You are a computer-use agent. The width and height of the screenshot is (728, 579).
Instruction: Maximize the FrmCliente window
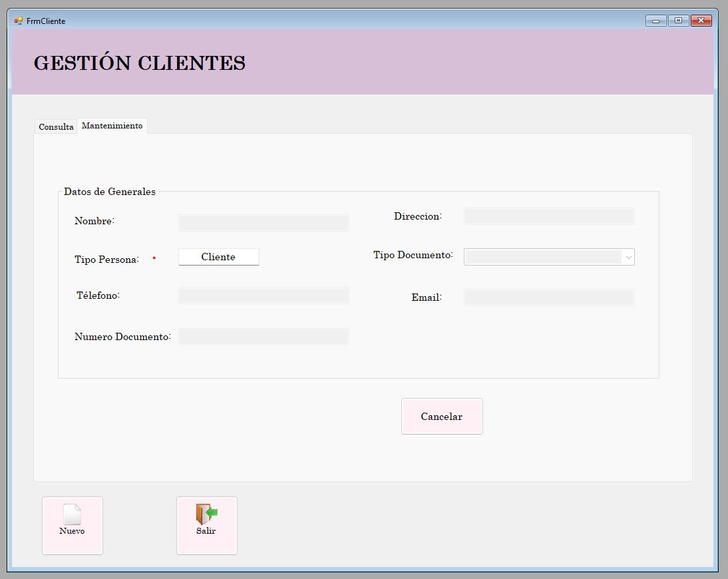(678, 21)
